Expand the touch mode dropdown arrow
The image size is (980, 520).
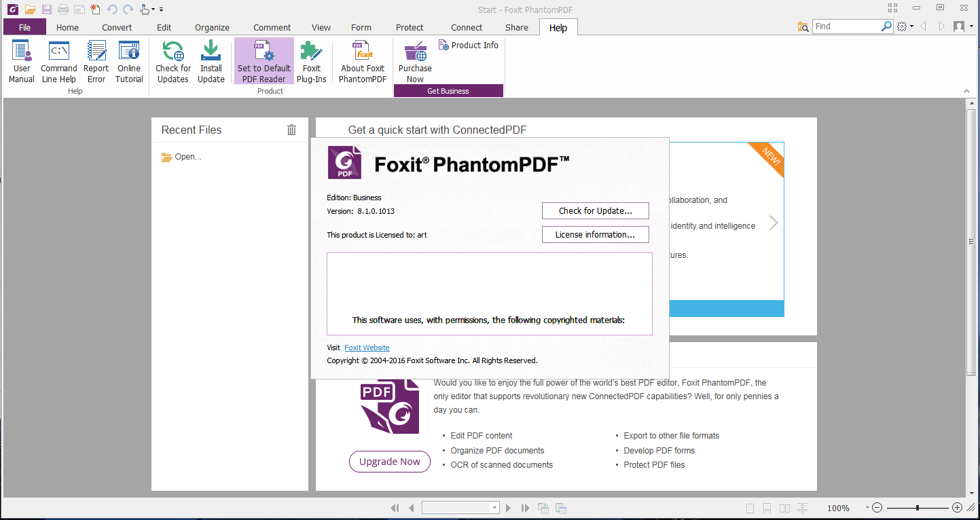tap(153, 10)
